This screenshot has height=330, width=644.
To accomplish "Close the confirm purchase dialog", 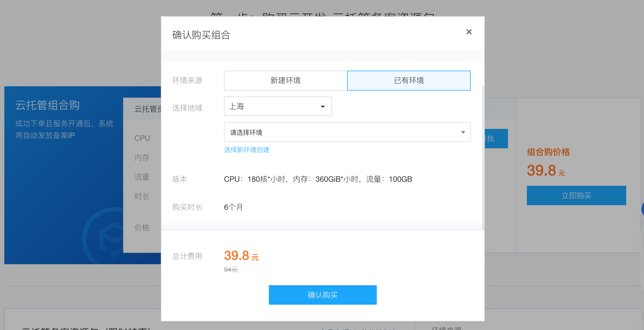I will point(469,32).
